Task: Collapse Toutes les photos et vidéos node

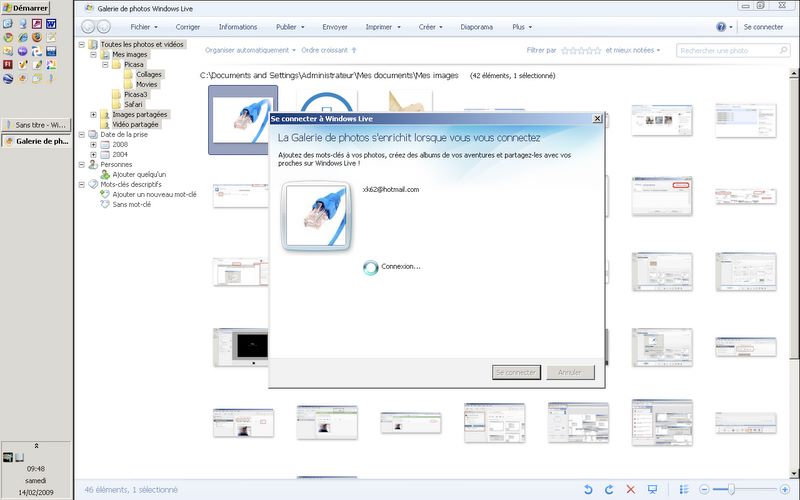Action: (82, 44)
